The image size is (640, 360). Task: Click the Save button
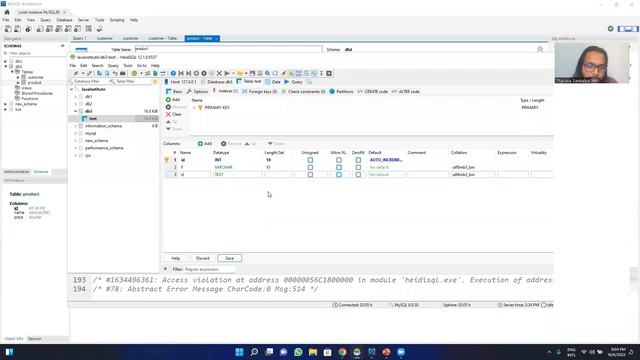coord(229,258)
